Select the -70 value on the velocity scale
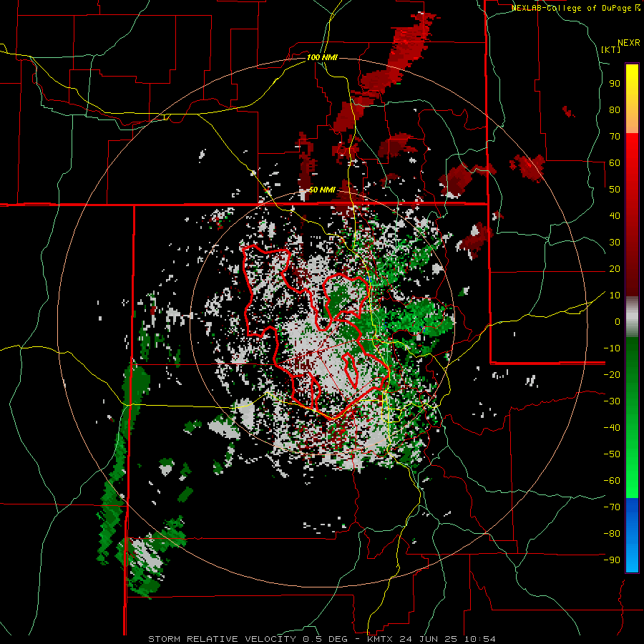 (612, 507)
